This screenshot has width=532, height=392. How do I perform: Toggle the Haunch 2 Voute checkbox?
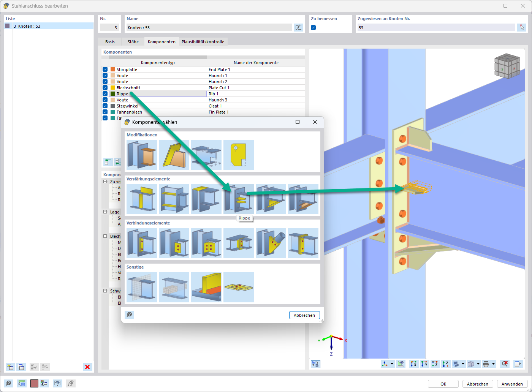[105, 82]
